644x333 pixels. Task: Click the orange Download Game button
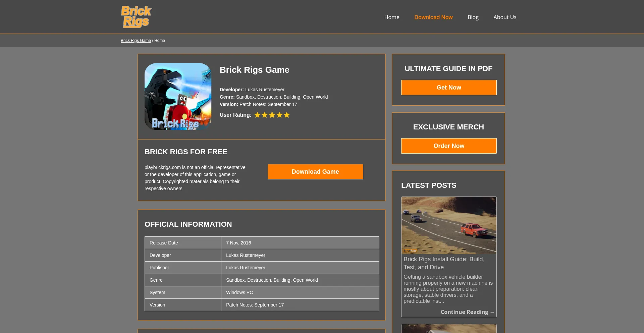click(x=315, y=172)
